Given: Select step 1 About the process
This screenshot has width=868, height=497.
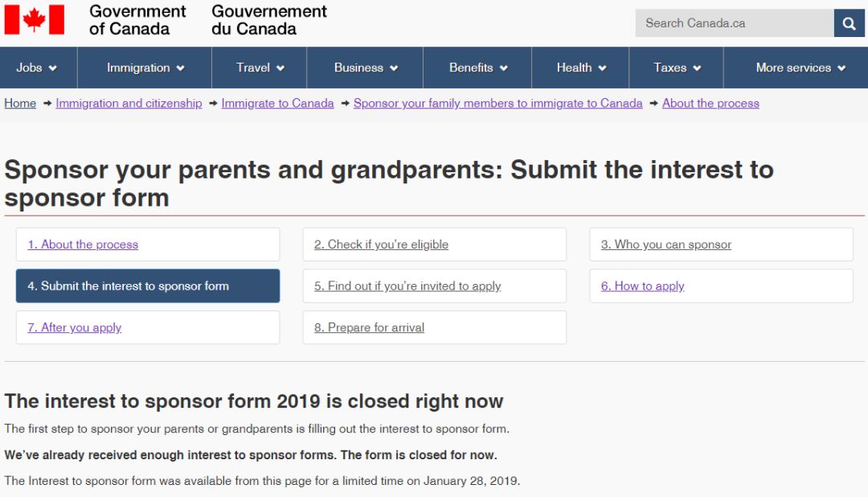Looking at the screenshot, I should pyautogui.click(x=83, y=244).
